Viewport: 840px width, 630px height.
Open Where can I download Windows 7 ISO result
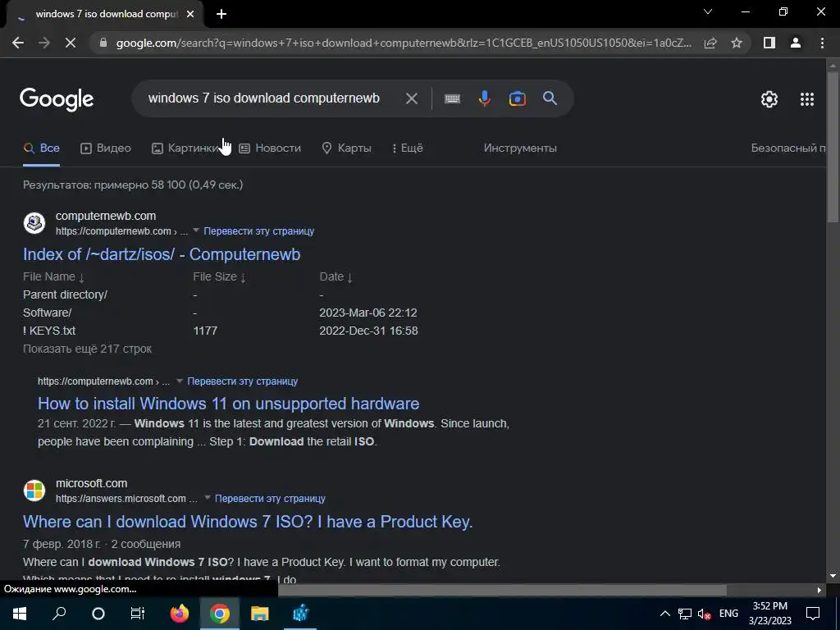point(248,521)
